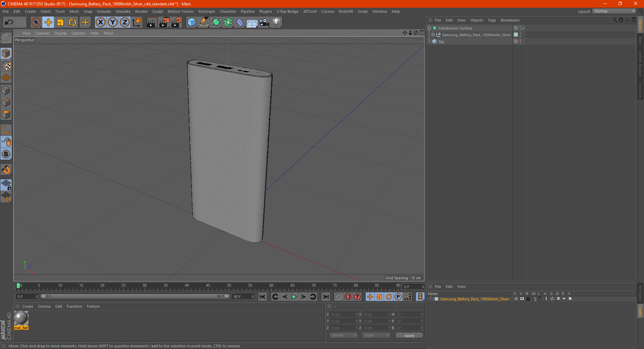Screen dimensions: 644x349
Task: Toggle Samsung_Battery_Pack object visibility dots
Action: 520,35
